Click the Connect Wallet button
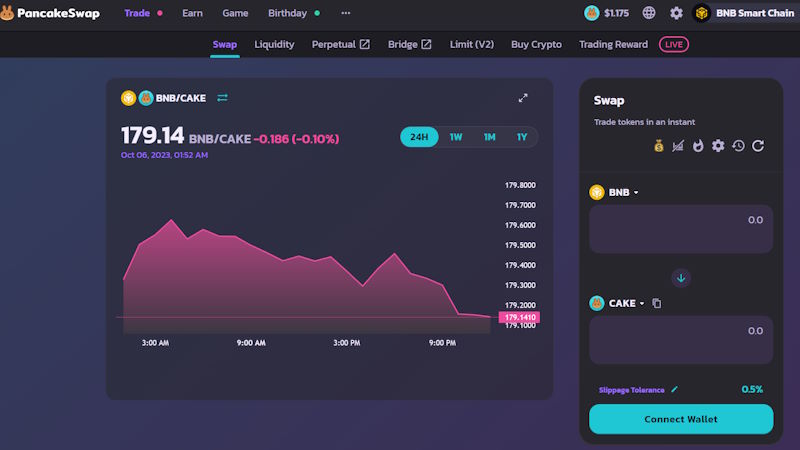 point(681,419)
